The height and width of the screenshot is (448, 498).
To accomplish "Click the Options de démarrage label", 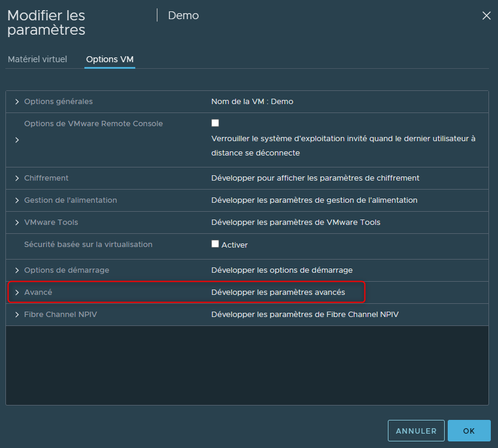I will [66, 270].
